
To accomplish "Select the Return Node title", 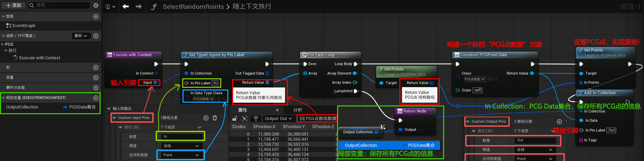I will point(415,111).
